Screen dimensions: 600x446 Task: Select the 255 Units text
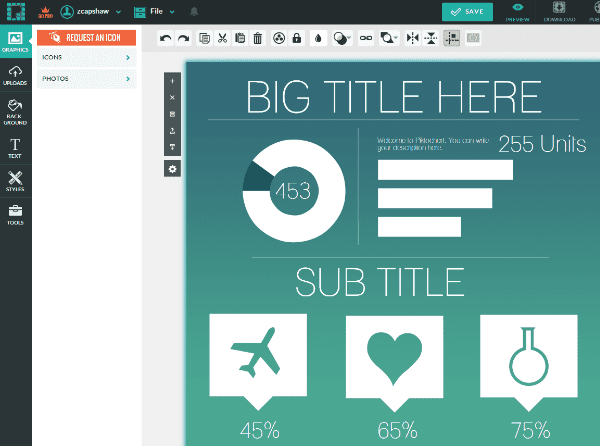542,144
